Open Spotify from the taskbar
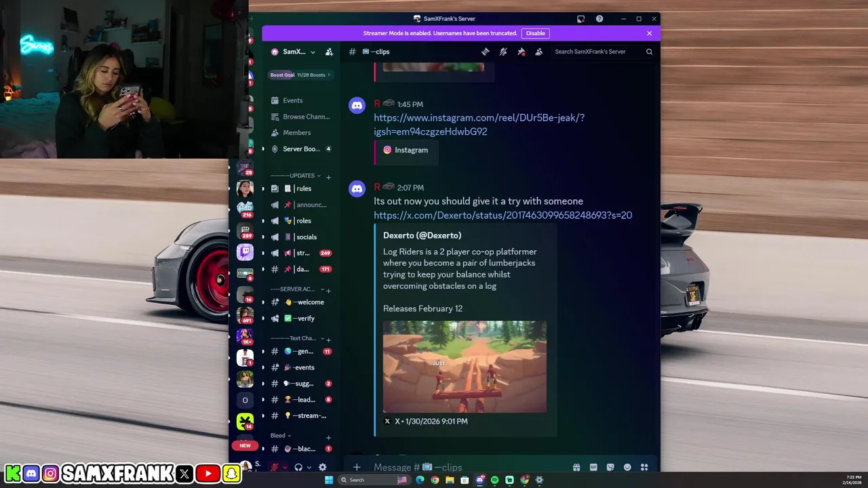868x488 pixels. pos(494,480)
